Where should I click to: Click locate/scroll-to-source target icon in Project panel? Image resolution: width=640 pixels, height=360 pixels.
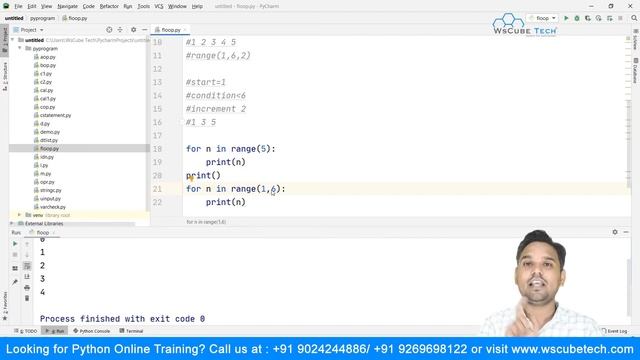tap(109, 30)
